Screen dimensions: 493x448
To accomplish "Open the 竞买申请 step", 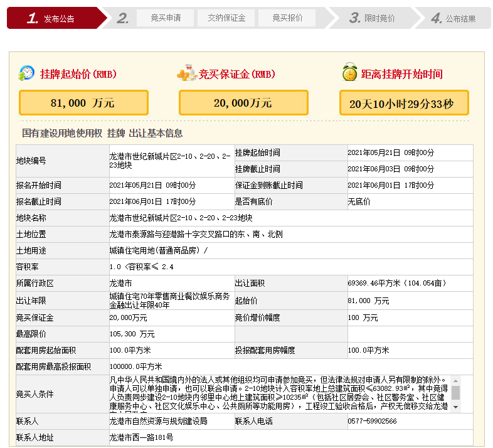I will 166,18.
